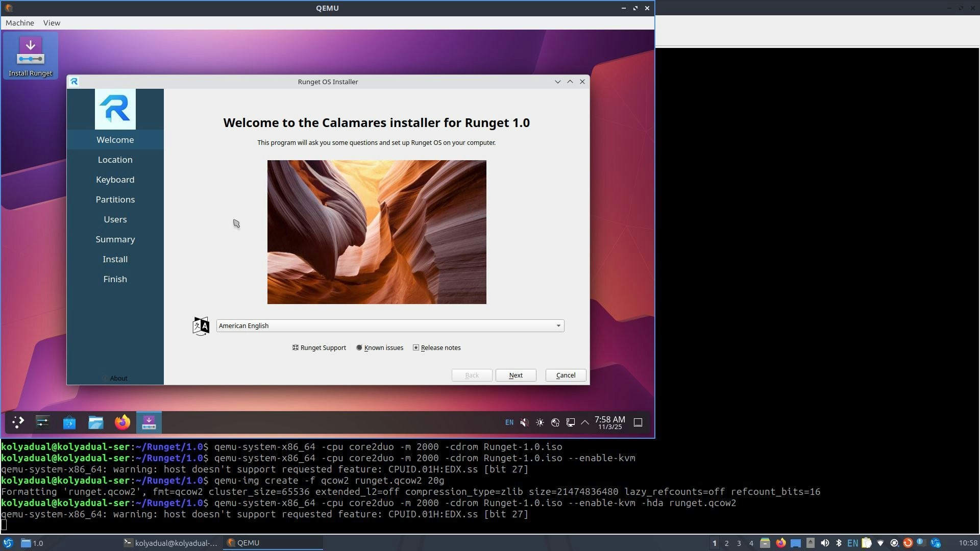The width and height of the screenshot is (980, 551).
Task: Click the Cancel button in the installer
Action: [566, 375]
